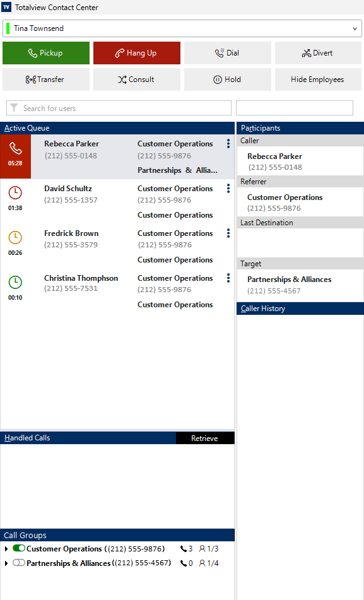Open the three-dot menu for Rebecca Parker's call

click(228, 143)
